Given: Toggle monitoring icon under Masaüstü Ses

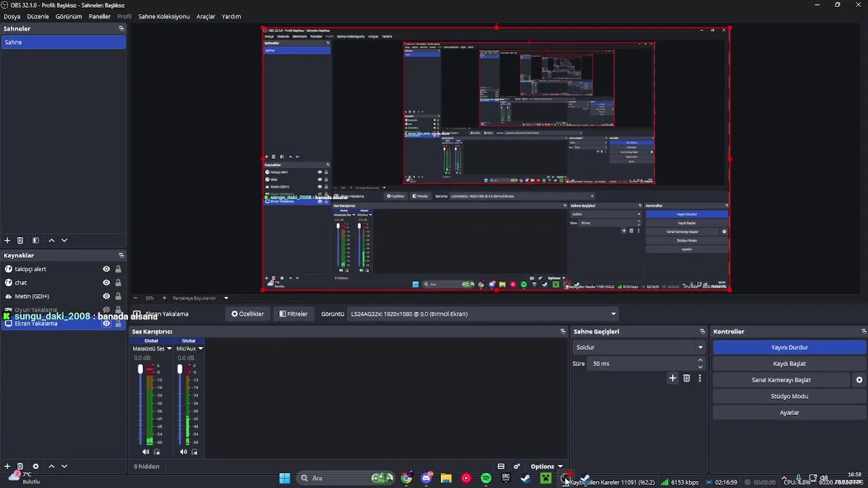Looking at the screenshot, I should [x=157, y=452].
